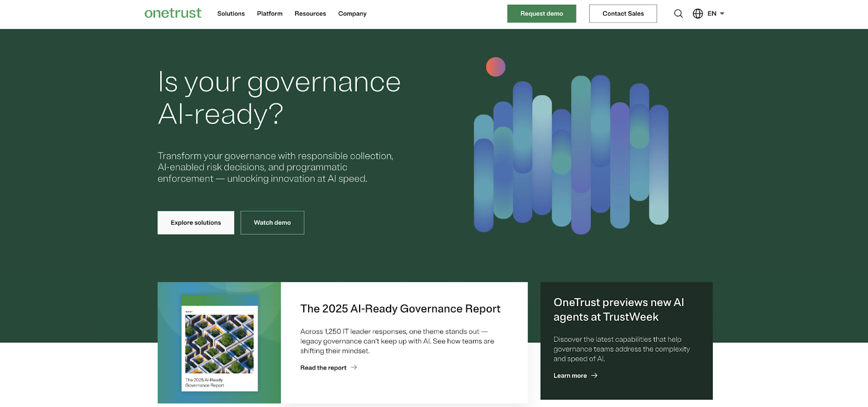Open the AI-Ready Governance Report cover thumbnail
This screenshot has width=868, height=407.
[219, 343]
